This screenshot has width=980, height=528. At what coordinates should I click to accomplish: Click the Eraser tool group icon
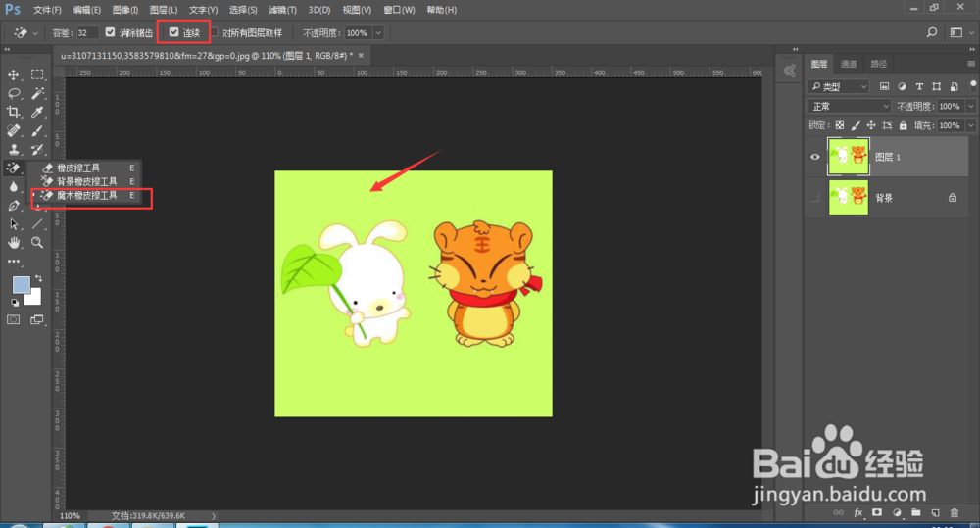click(13, 168)
